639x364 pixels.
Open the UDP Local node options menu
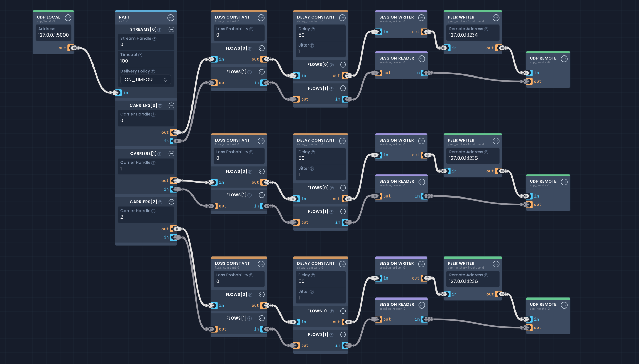click(68, 18)
